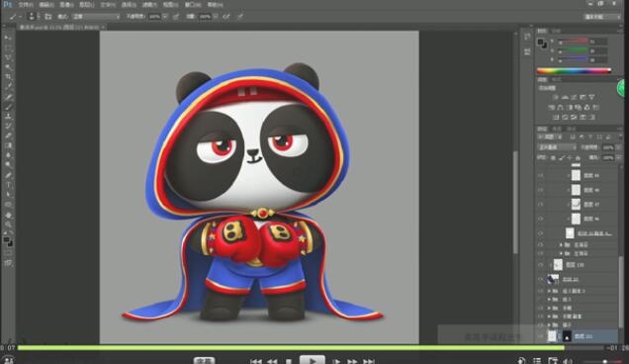Add a Hue/Saturation adjustment layer
Viewport: 629px width, 364px height.
[552, 107]
